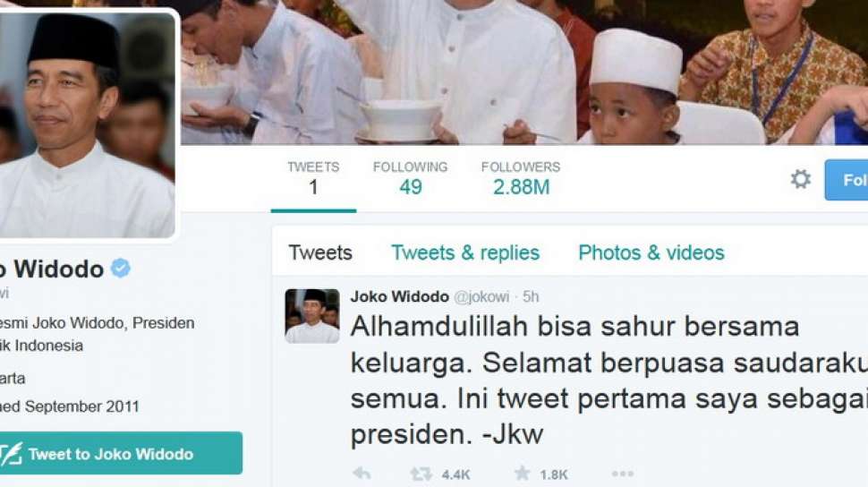Open the gear settings icon
Viewport: 868px width, 487px height.
coord(801,179)
